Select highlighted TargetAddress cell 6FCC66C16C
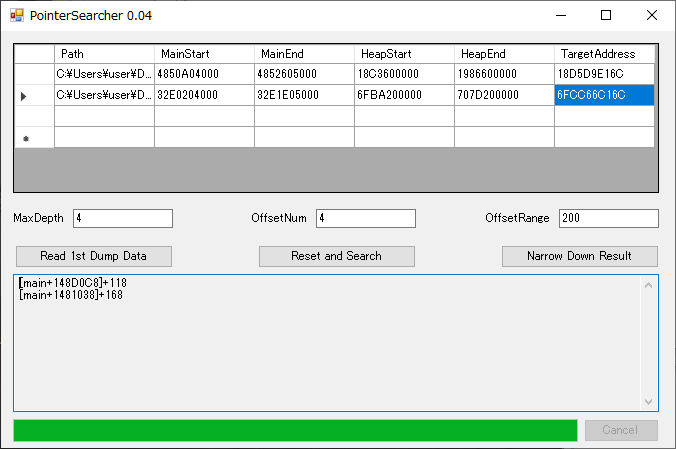This screenshot has width=676, height=449. click(x=604, y=95)
